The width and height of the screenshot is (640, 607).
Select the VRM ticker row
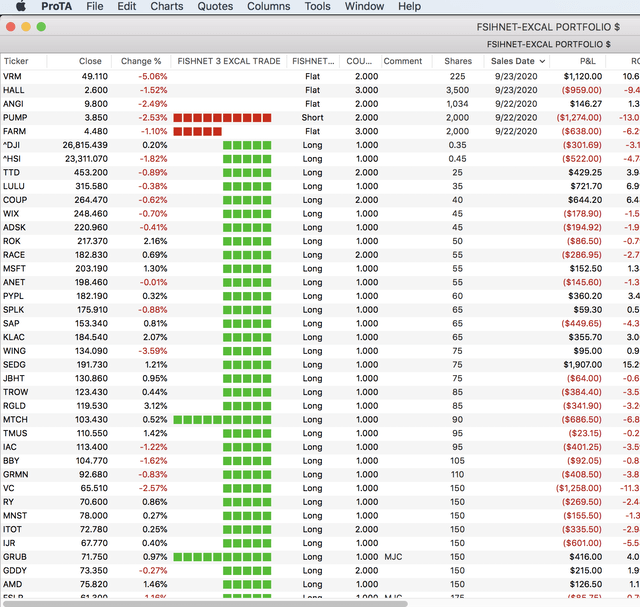click(320, 76)
